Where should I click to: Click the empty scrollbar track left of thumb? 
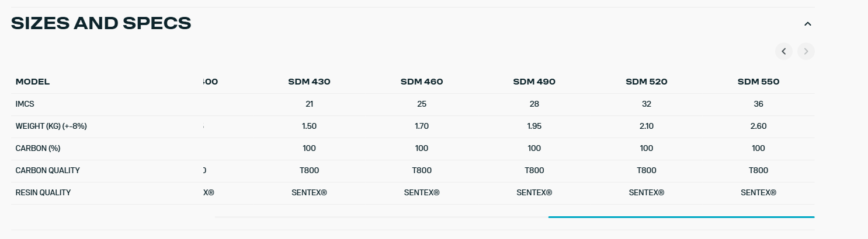(380, 217)
